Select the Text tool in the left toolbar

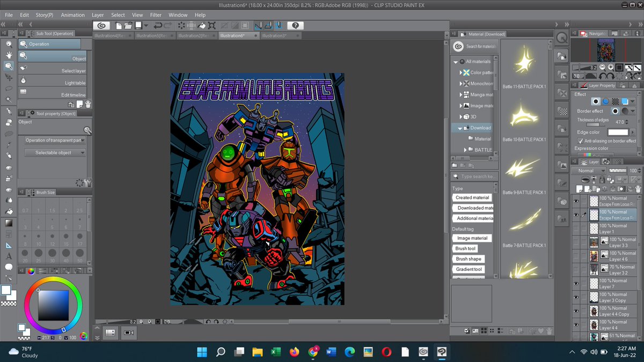tap(9, 256)
